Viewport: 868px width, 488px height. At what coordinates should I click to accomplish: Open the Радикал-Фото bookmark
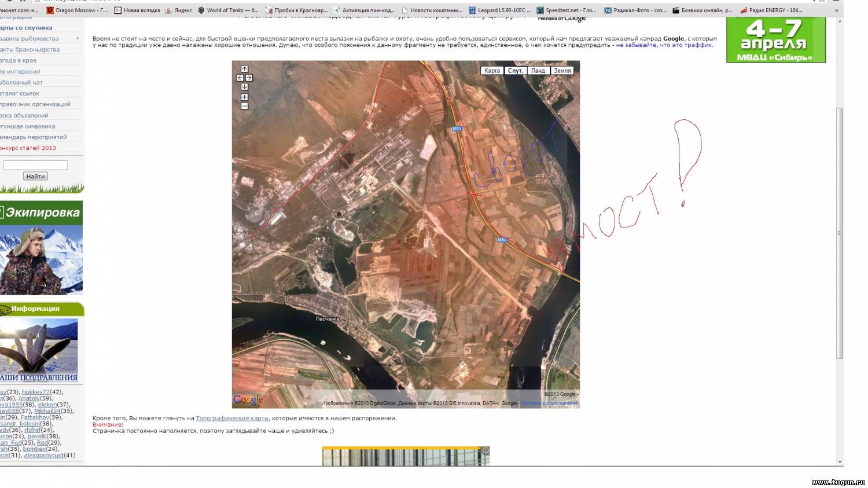coord(635,10)
